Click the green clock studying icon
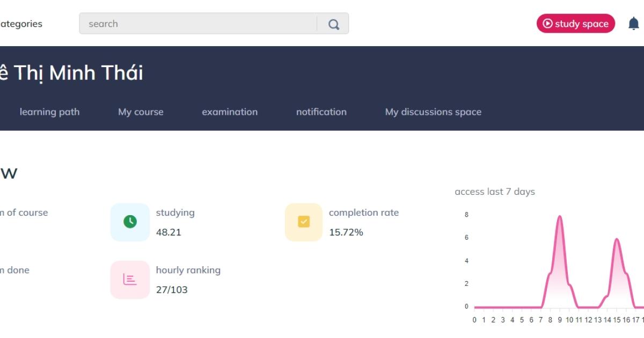644x338 pixels. [x=130, y=222]
